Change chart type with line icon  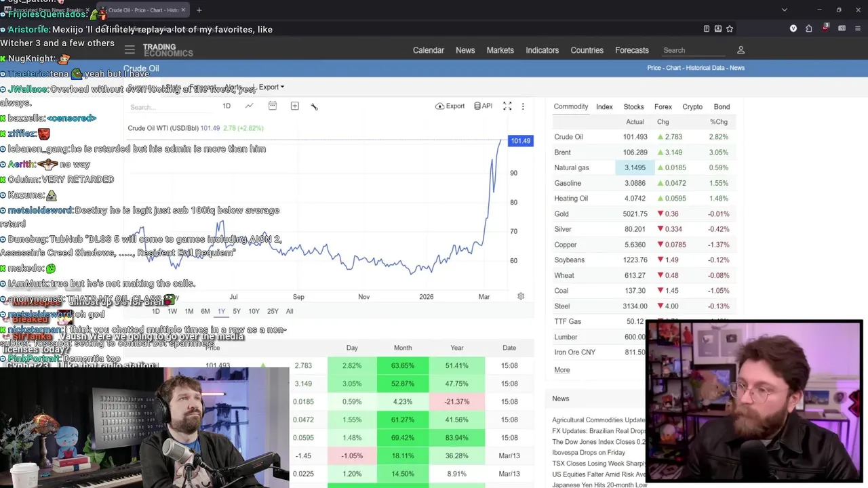tap(249, 106)
